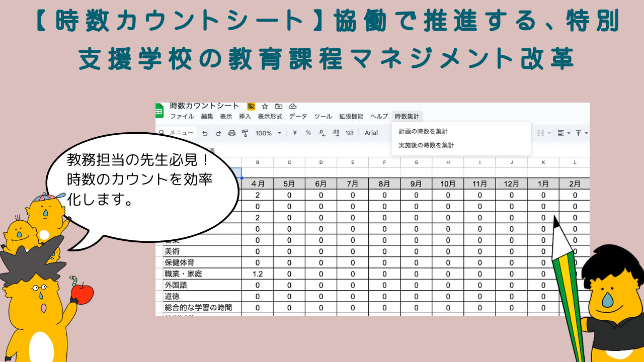
Task: Decrease decimal places
Action: [322, 133]
